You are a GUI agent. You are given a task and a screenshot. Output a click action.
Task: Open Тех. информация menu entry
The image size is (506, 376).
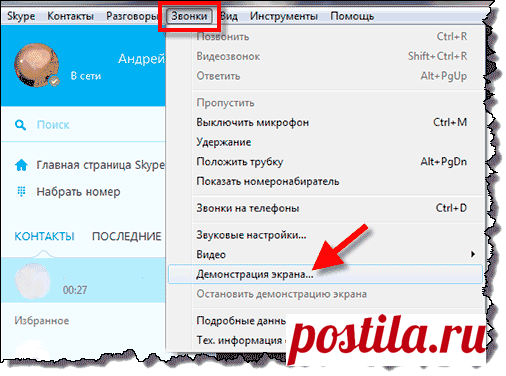pos(241,340)
